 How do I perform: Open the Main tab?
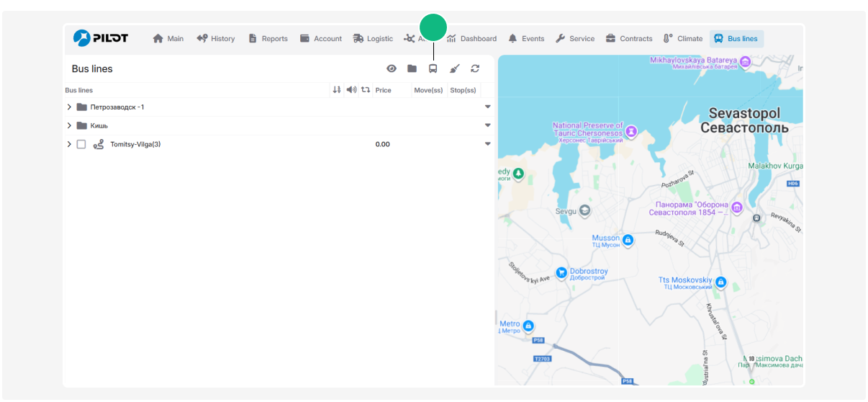168,39
